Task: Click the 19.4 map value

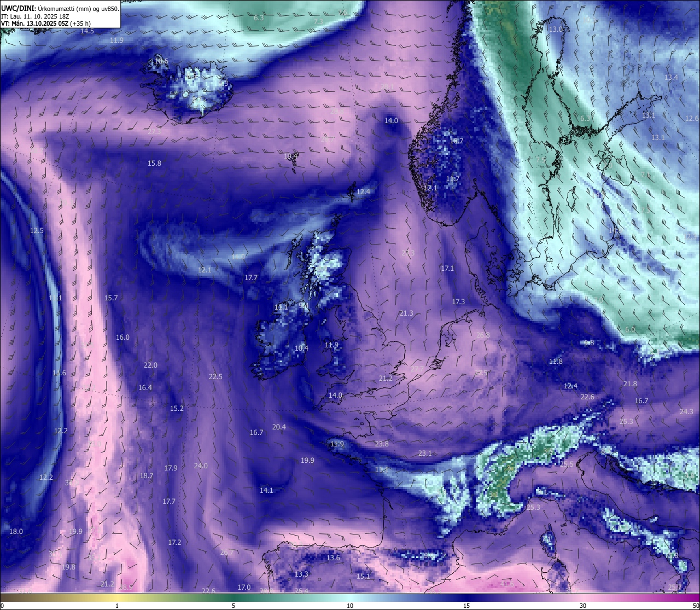Action: [291, 156]
